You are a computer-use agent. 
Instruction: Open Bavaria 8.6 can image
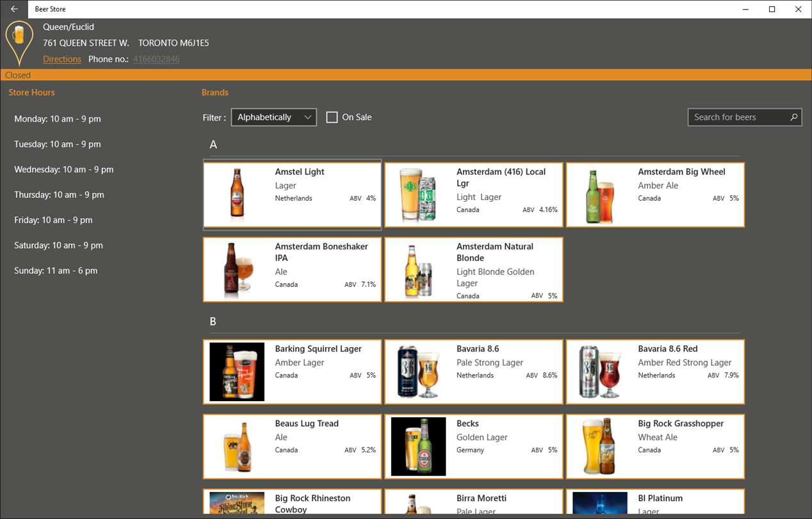418,372
